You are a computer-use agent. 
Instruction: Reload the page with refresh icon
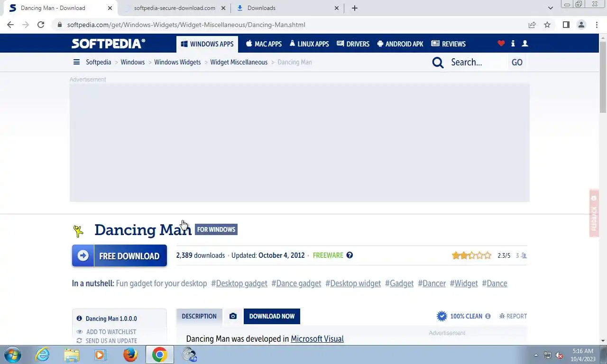(x=41, y=25)
